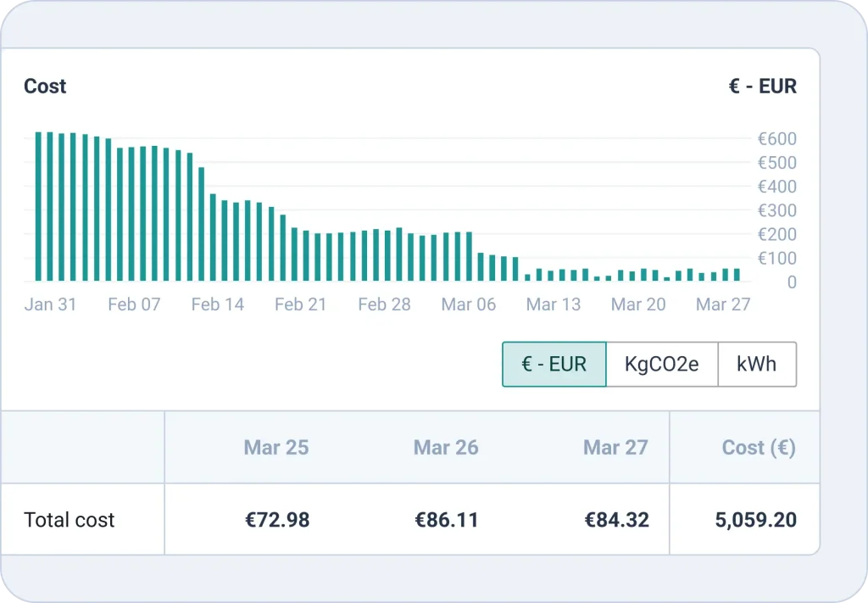Click the Mar 26 column header
The width and height of the screenshot is (868, 603).
tap(446, 448)
